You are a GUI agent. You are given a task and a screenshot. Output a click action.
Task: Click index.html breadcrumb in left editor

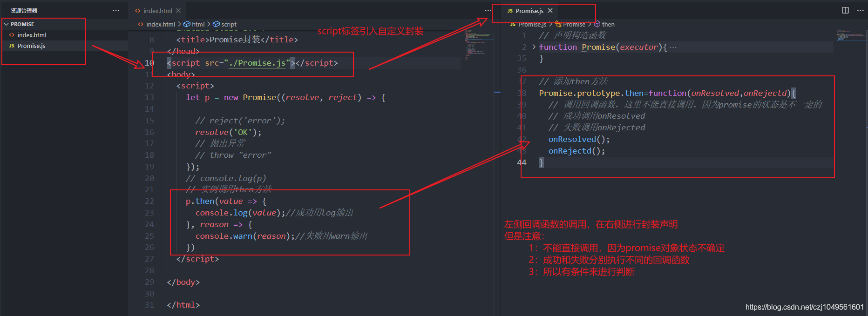click(160, 24)
